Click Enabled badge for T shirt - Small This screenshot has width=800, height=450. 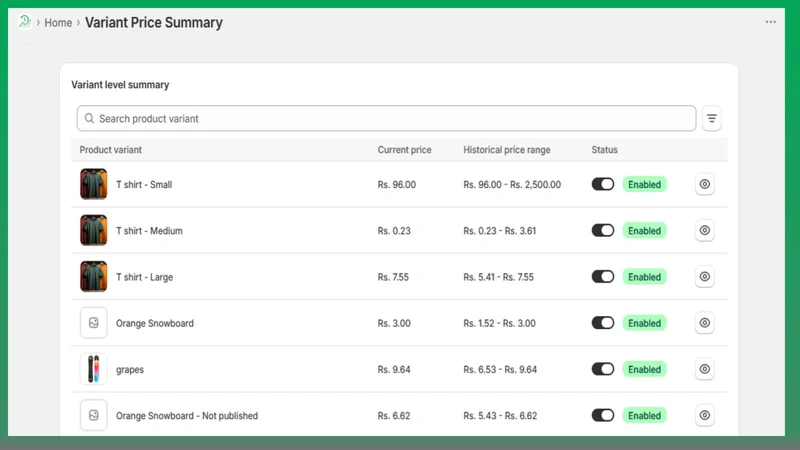point(644,184)
